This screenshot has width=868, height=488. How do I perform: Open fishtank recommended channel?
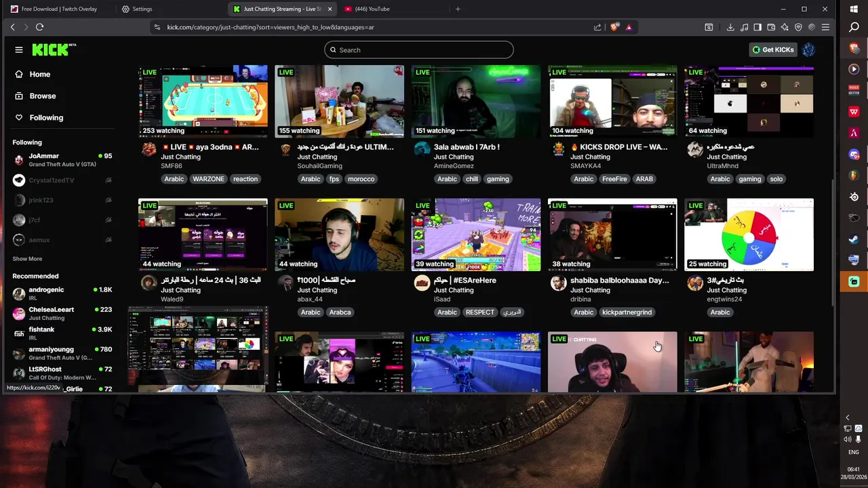(62, 333)
